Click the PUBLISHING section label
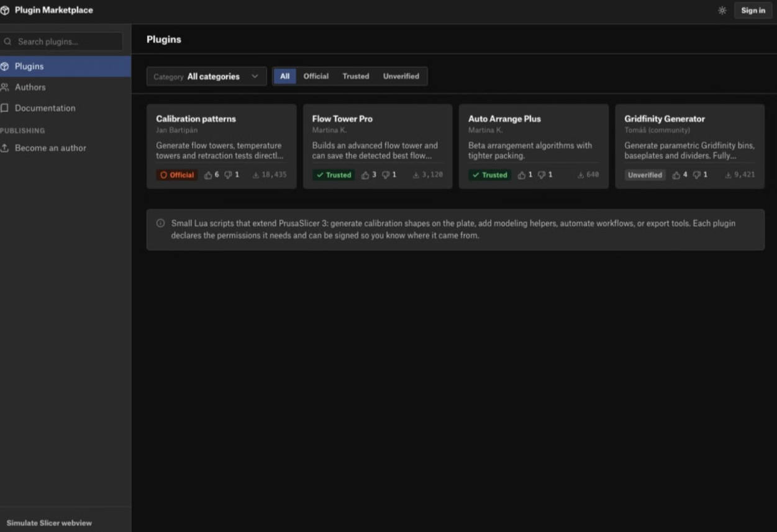The image size is (777, 532). tap(22, 131)
